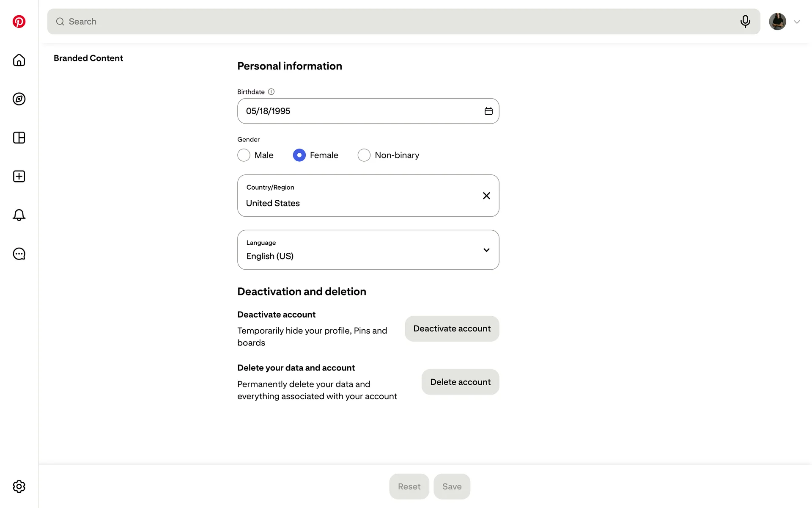Open the Settings gear icon
The width and height of the screenshot is (812, 508).
[19, 486]
